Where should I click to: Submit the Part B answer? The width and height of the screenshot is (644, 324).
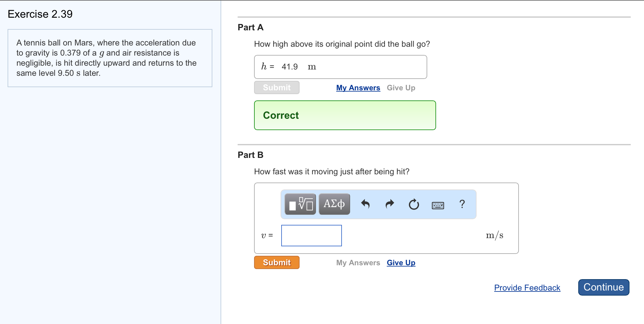[x=276, y=262]
